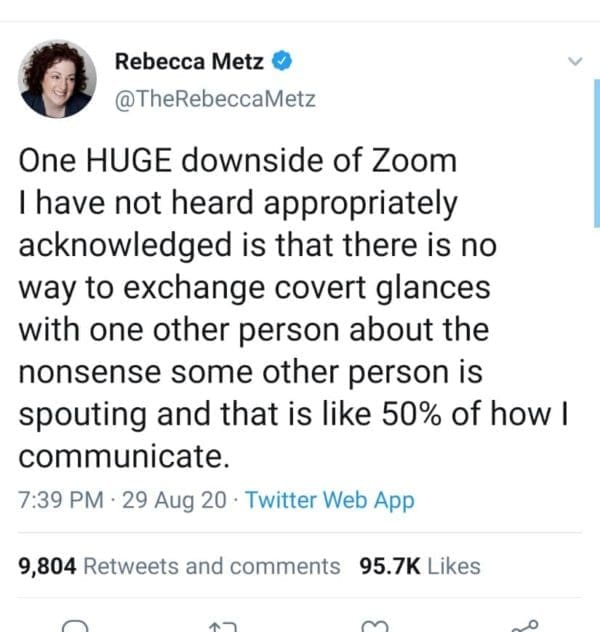Expand the tweet options chevron
The height and width of the screenshot is (632, 600).
(575, 62)
